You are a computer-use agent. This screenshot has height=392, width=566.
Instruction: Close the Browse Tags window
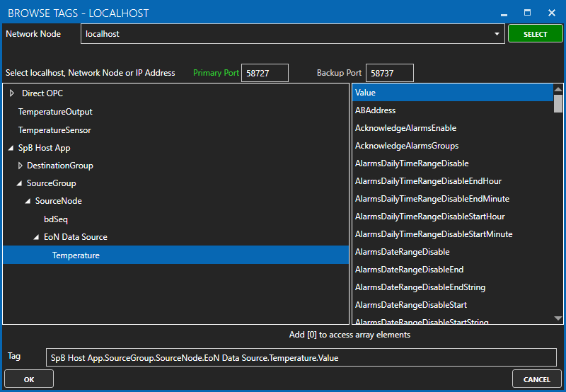tap(552, 13)
